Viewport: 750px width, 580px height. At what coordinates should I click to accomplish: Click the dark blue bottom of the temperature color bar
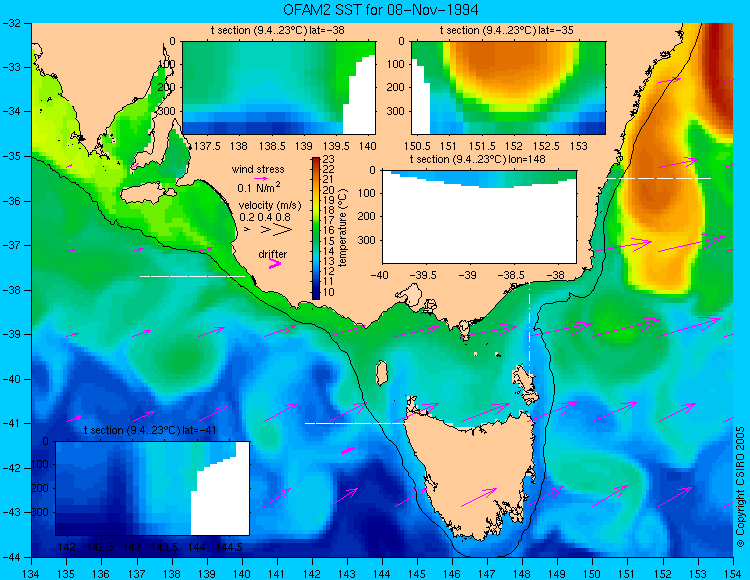point(316,295)
